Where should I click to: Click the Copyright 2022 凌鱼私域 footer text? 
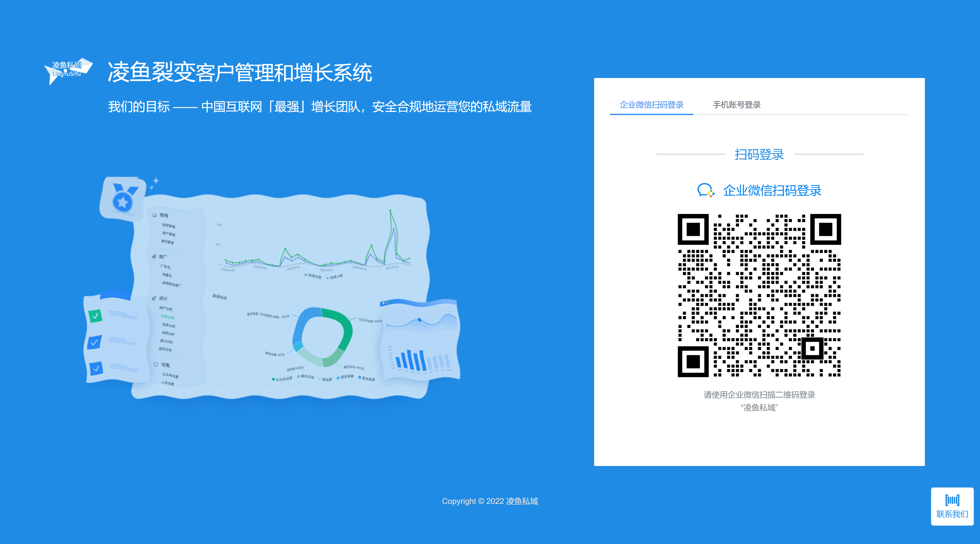pos(490,501)
